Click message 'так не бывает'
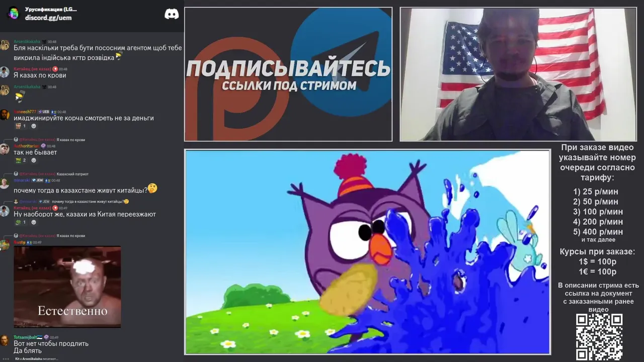Viewport: 644px width, 362px height. click(x=35, y=152)
